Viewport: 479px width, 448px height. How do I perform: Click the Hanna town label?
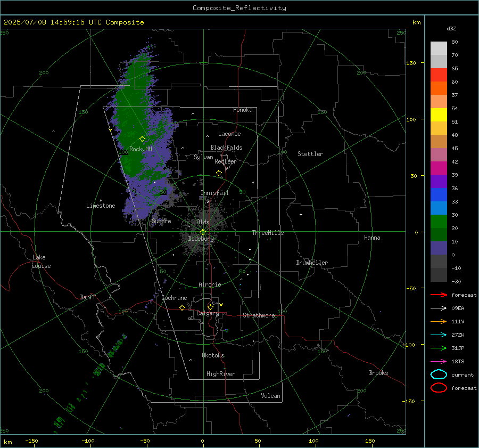(x=372, y=238)
